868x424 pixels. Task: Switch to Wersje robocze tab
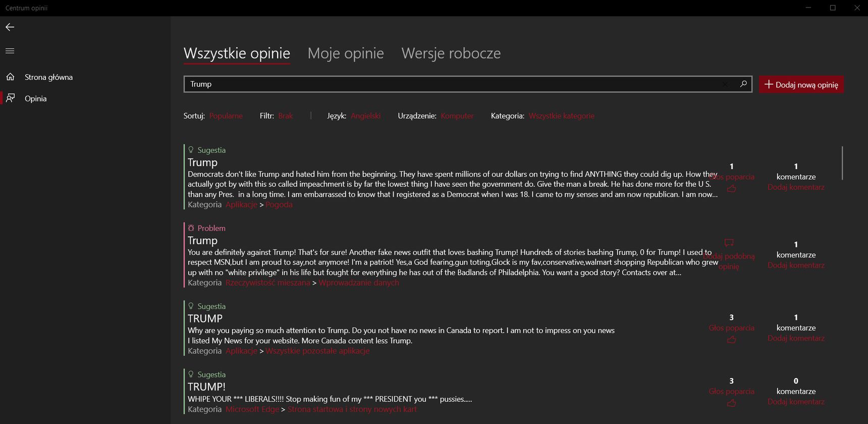pyautogui.click(x=451, y=53)
